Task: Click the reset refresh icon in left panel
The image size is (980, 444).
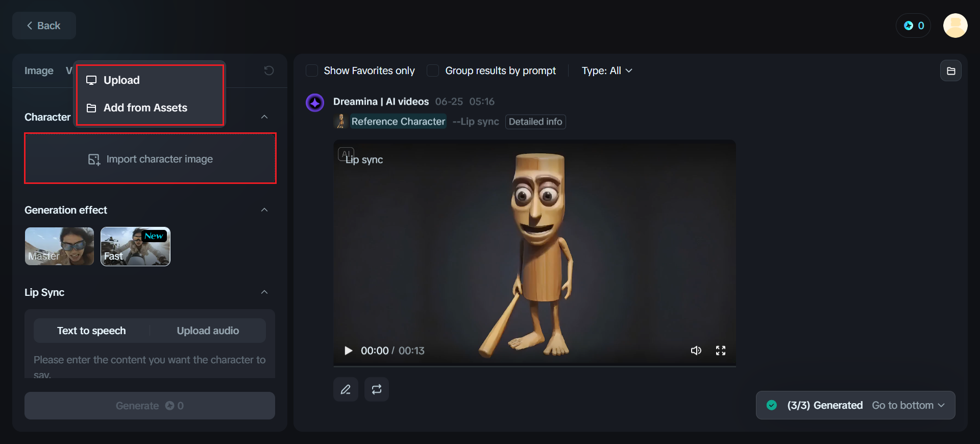Action: 269,71
